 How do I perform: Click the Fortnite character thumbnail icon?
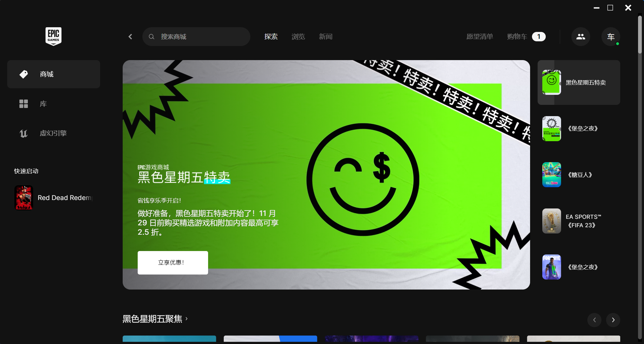point(552,267)
